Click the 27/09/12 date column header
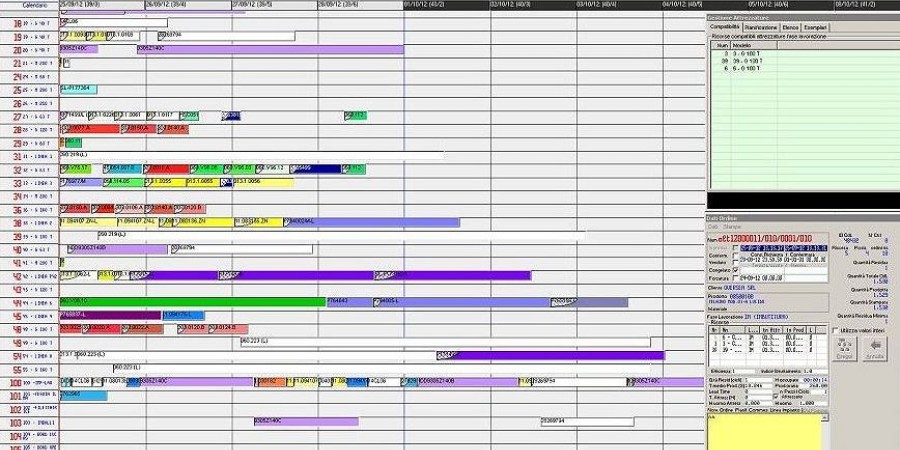900x450 pixels. coord(274,5)
